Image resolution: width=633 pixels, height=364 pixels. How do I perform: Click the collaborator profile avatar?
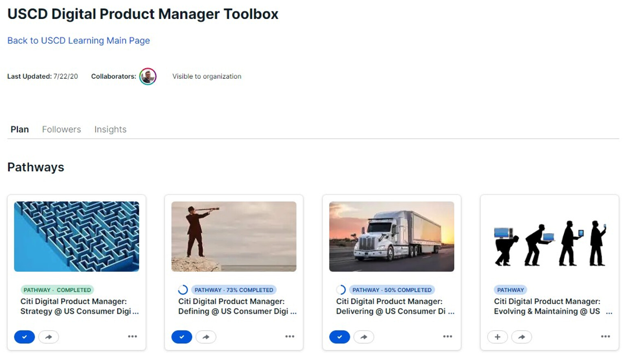(x=148, y=77)
